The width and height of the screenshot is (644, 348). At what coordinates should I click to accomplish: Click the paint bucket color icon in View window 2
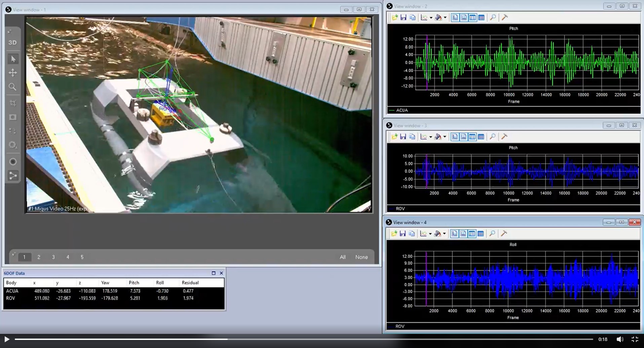pyautogui.click(x=438, y=17)
